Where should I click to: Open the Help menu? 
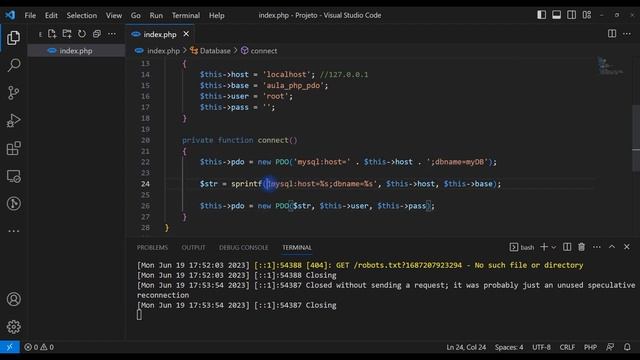point(217,15)
